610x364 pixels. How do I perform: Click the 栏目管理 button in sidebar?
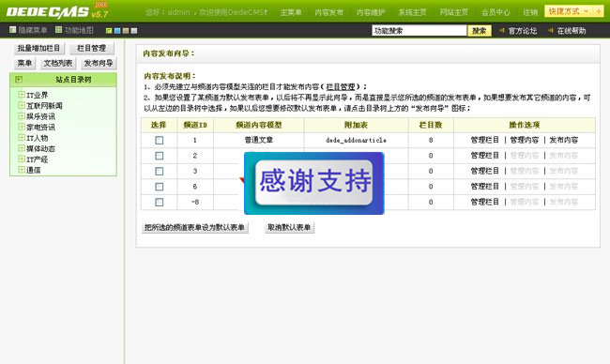pyautogui.click(x=92, y=48)
